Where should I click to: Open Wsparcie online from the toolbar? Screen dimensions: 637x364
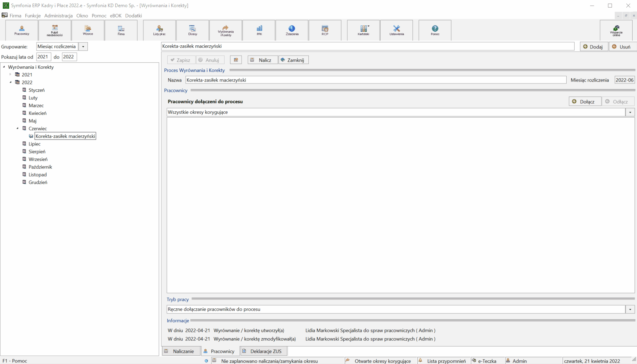click(x=616, y=30)
